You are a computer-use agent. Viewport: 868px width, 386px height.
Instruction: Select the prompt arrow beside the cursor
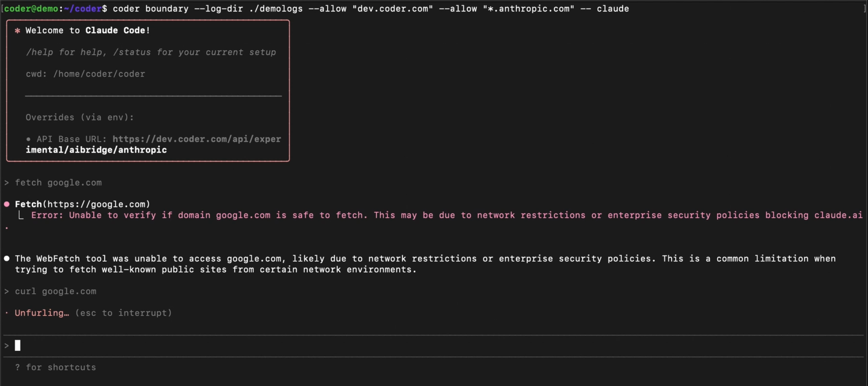point(6,345)
